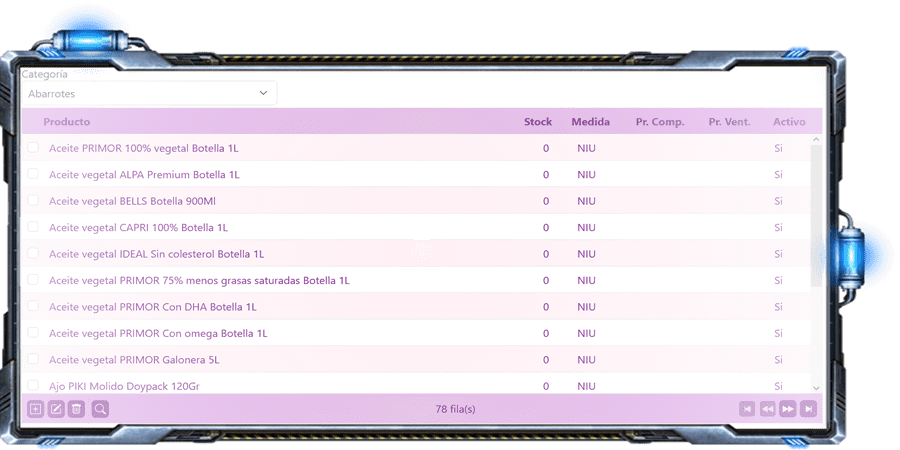The height and width of the screenshot is (450, 900).
Task: Go to first page of rows
Action: point(747,409)
